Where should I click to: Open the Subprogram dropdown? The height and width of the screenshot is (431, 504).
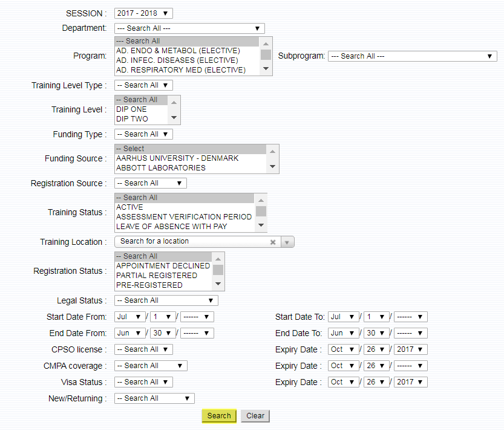[x=412, y=56]
